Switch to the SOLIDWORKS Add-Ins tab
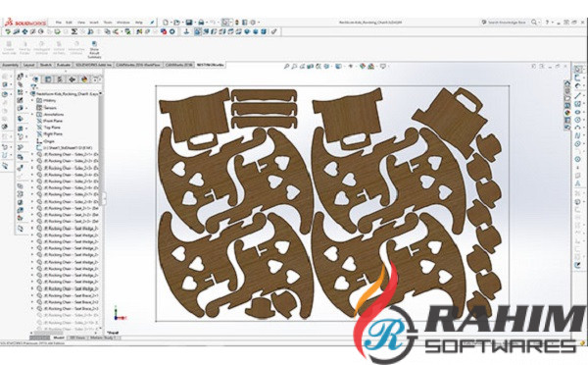 pos(93,65)
